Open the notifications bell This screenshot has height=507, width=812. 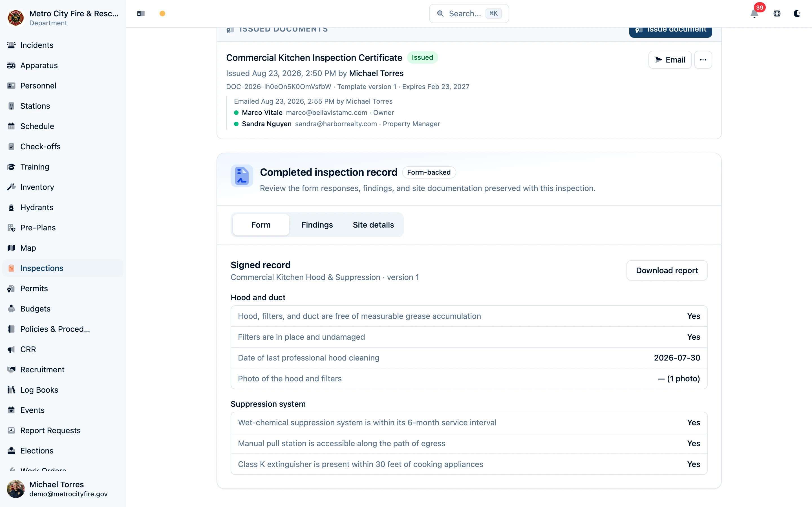click(x=754, y=14)
